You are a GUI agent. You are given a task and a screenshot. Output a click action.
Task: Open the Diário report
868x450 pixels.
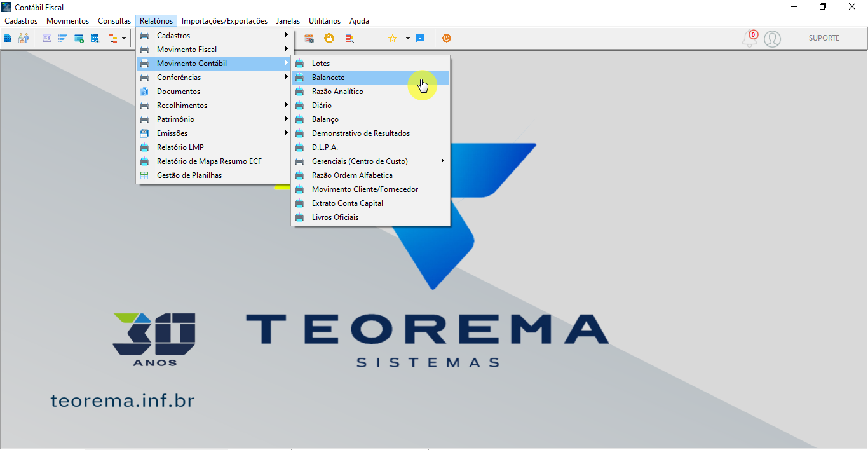tap(370, 106)
